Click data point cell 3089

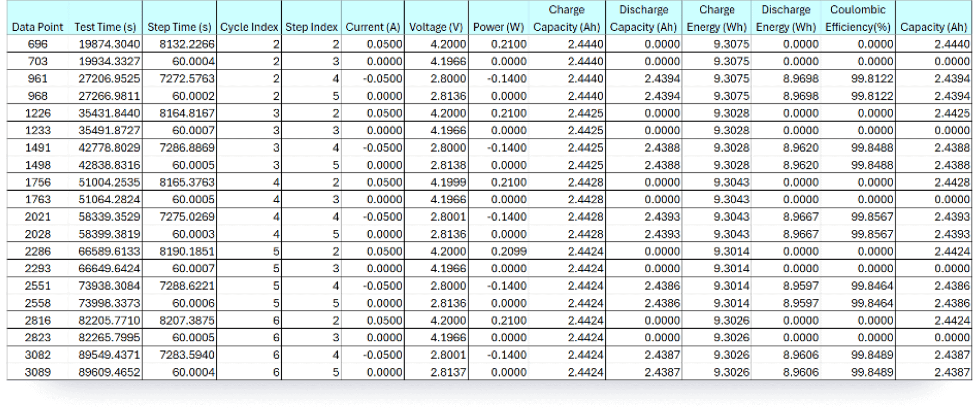(38, 372)
